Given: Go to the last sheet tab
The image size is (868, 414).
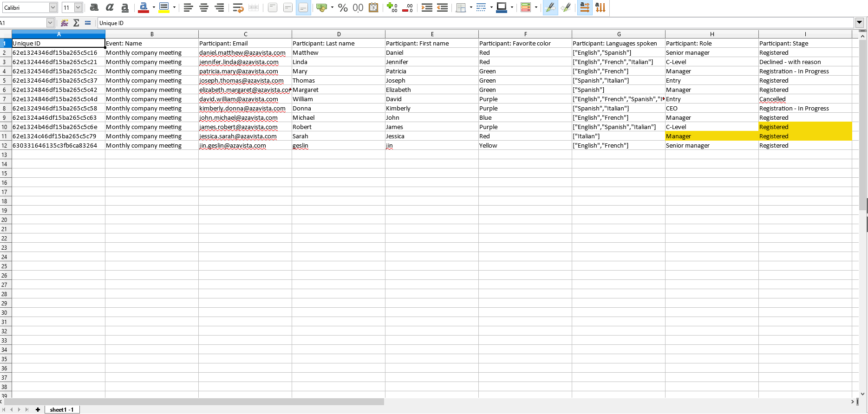Looking at the screenshot, I should point(27,410).
